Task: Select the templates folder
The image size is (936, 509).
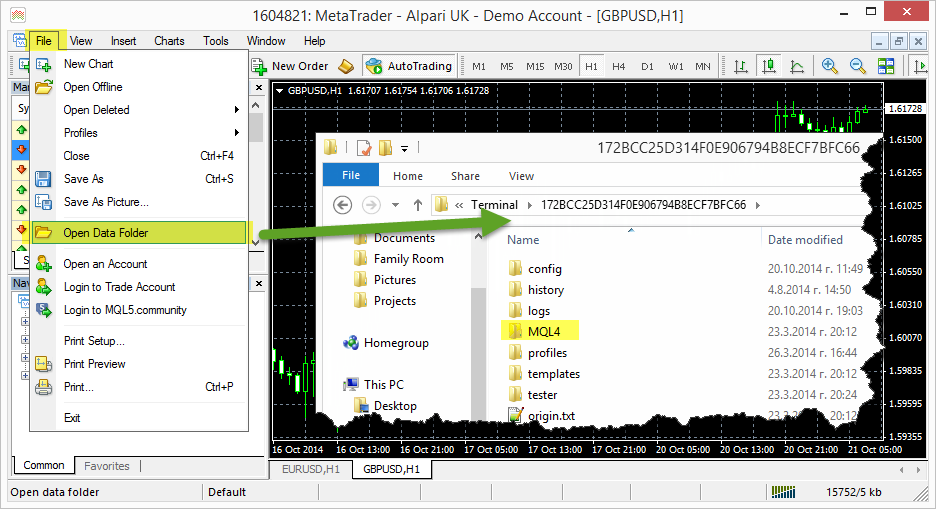Action: click(544, 374)
